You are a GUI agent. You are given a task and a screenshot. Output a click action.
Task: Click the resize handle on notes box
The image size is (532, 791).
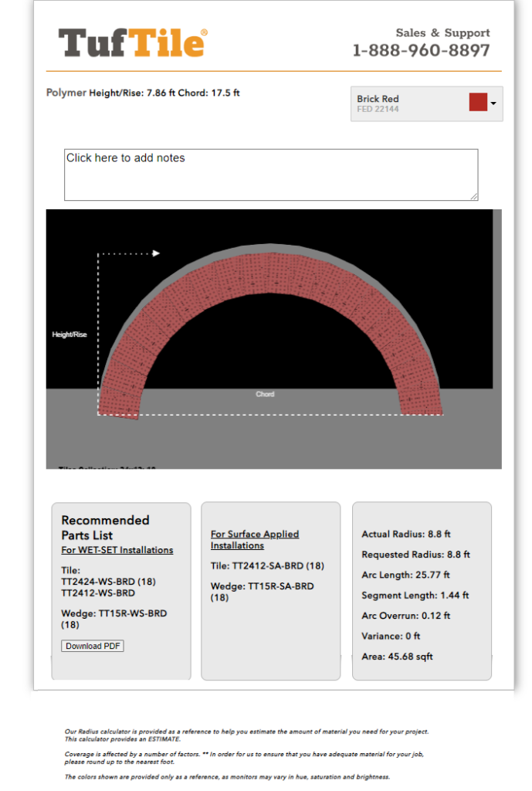pos(473,196)
